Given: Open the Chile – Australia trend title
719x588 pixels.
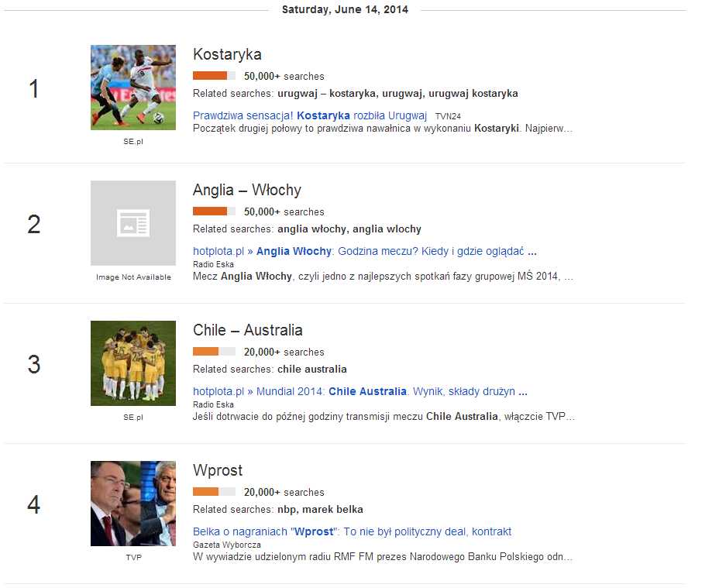Looking at the screenshot, I should click(247, 331).
